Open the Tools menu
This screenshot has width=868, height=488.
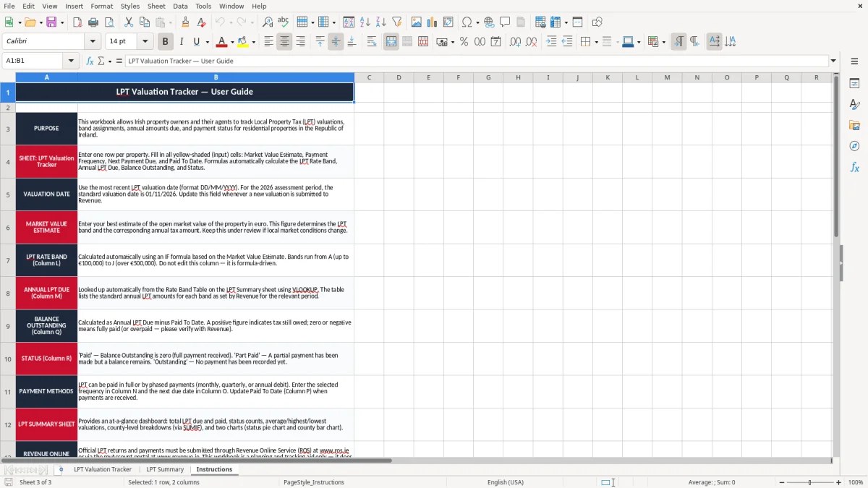point(203,6)
